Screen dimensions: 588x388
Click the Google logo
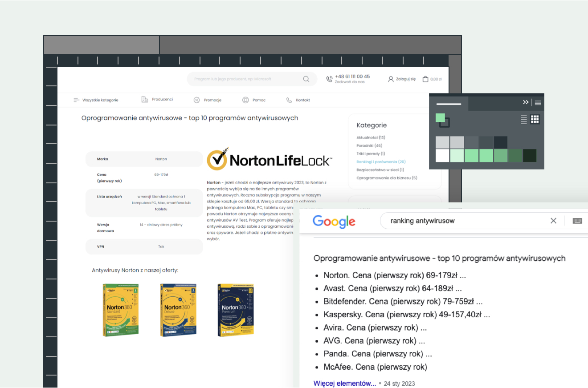tap(334, 221)
